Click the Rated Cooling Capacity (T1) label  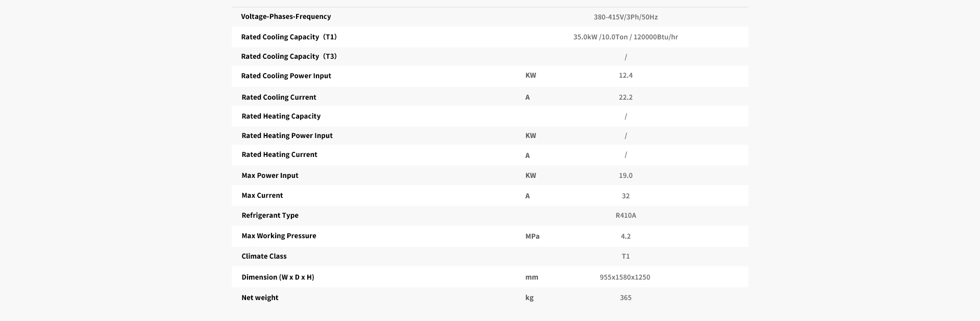(289, 37)
